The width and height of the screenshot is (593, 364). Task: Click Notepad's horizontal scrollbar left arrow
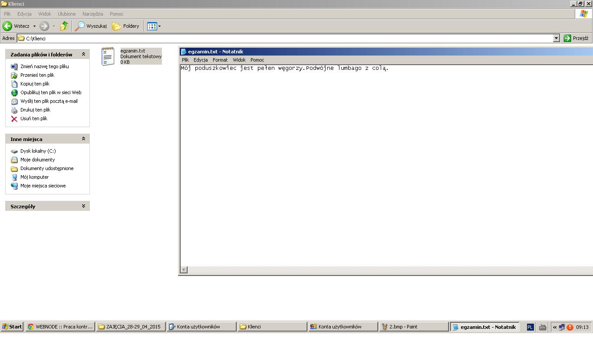(x=184, y=270)
